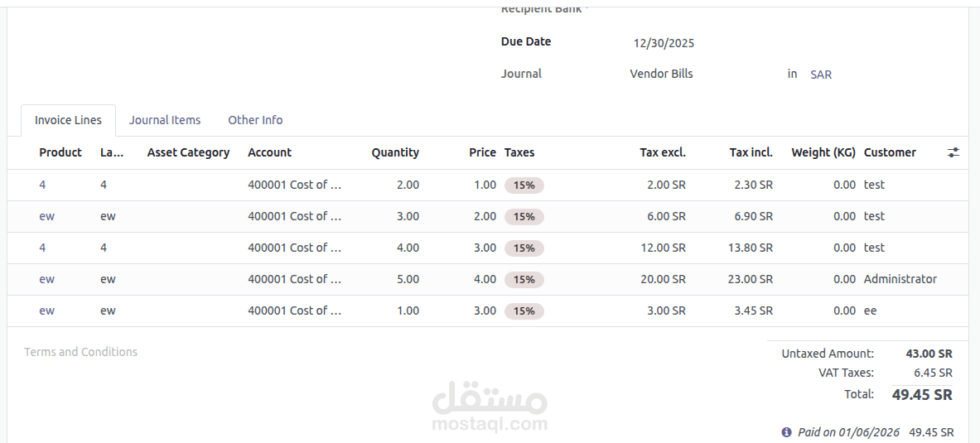Sort by the Quantity column header
Viewport: 980px width, 443px height.
(x=395, y=152)
